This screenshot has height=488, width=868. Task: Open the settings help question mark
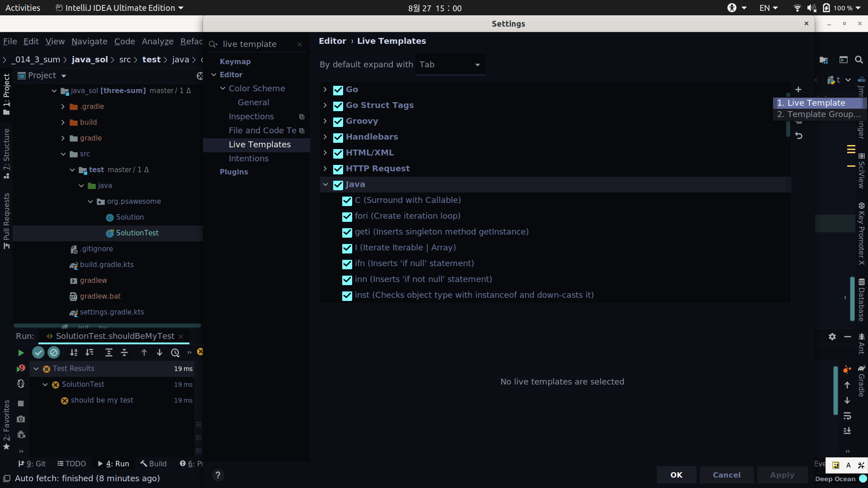coord(218,475)
